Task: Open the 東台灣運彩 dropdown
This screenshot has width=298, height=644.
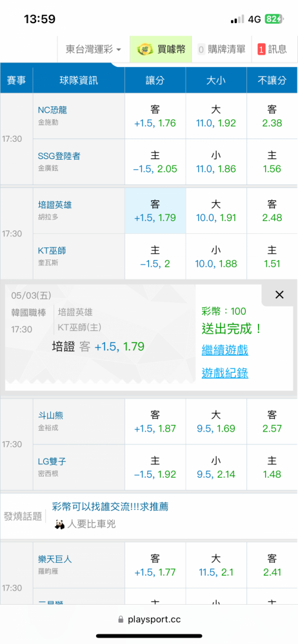Action: pos(94,50)
